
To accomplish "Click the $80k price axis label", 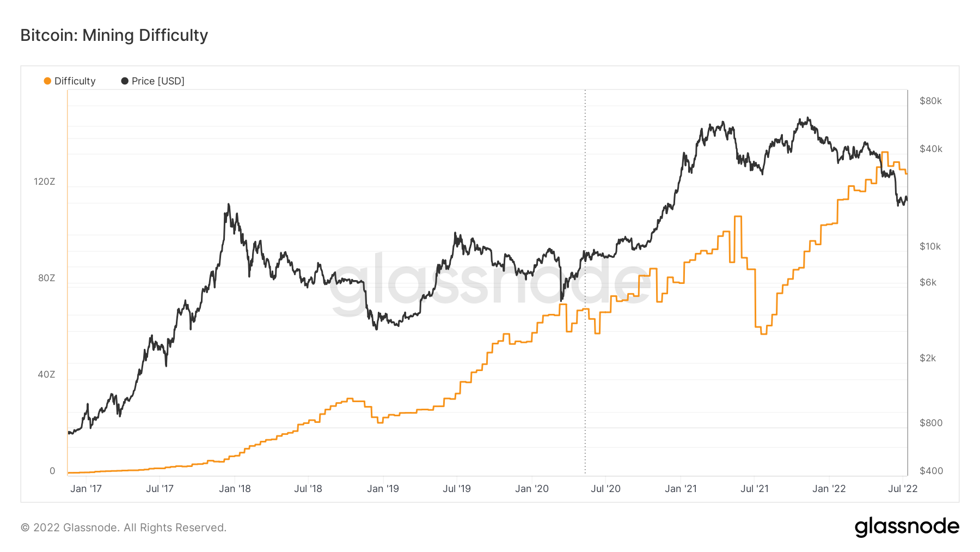I will coord(930,101).
